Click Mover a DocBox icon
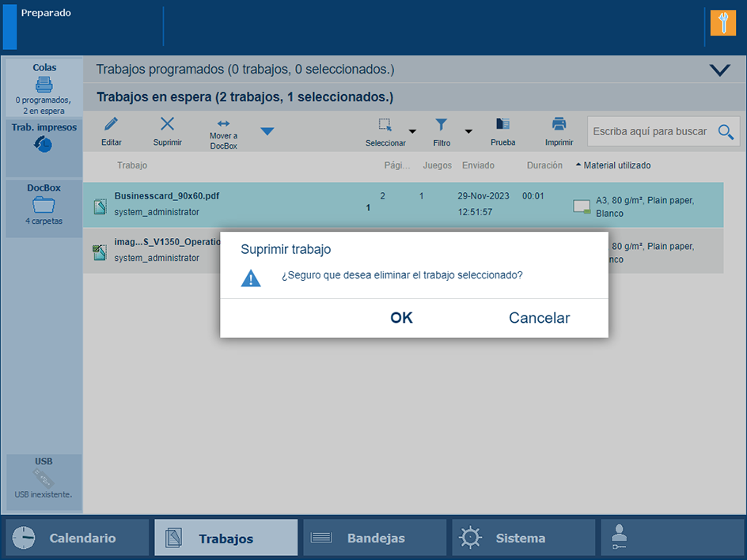The width and height of the screenshot is (747, 560). tap(224, 124)
